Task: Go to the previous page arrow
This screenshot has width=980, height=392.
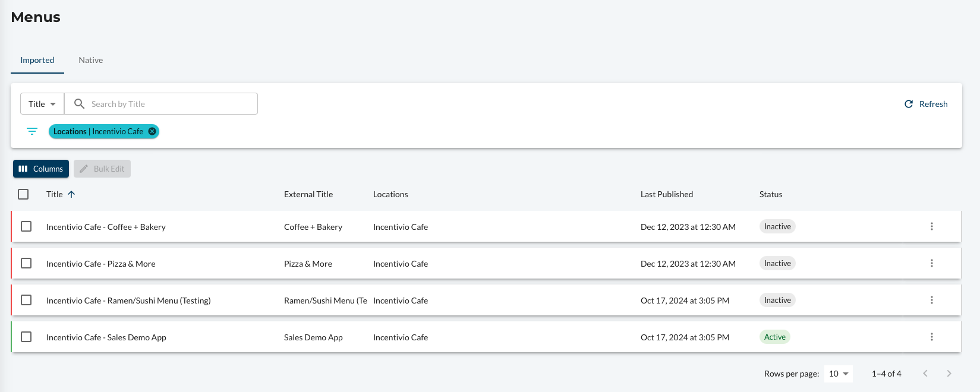Action: point(925,374)
